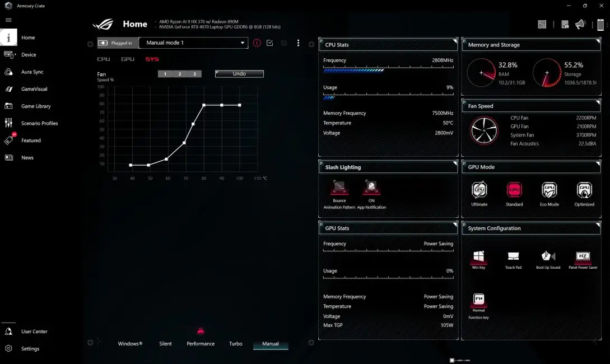610x364 pixels.
Task: Toggle the App Notification slash lighting
Action: pyautogui.click(x=371, y=188)
